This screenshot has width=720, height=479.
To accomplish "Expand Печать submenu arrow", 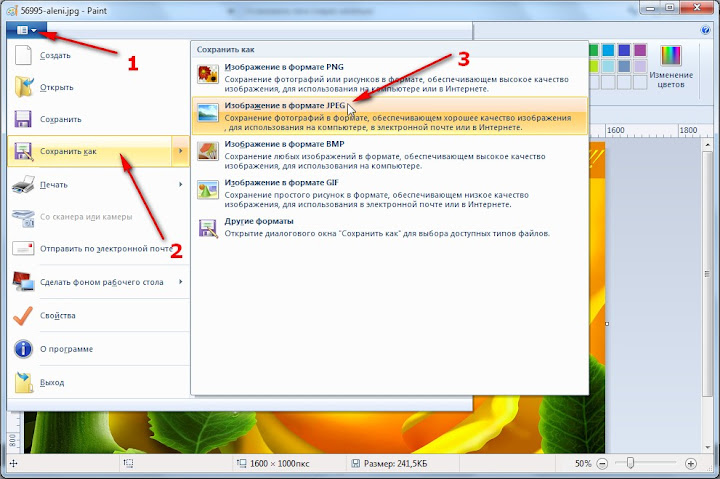I will click(181, 184).
